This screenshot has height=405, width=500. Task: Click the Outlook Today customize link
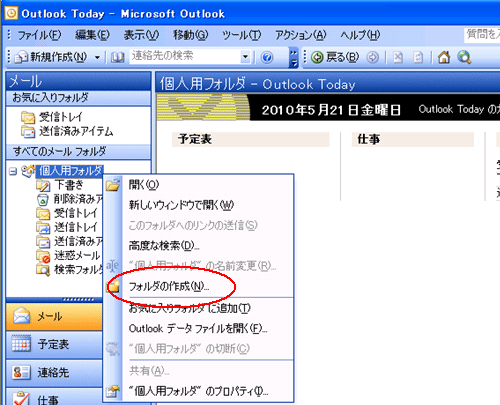[x=459, y=109]
